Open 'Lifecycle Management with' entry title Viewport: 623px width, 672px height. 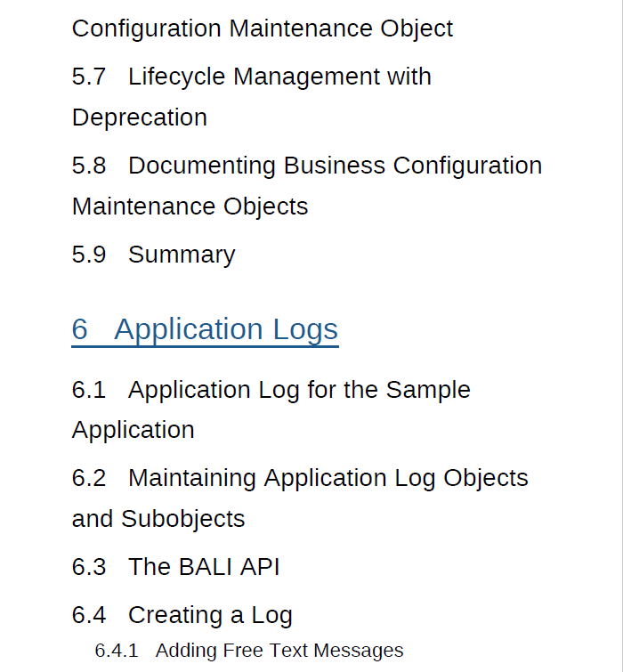tap(279, 77)
